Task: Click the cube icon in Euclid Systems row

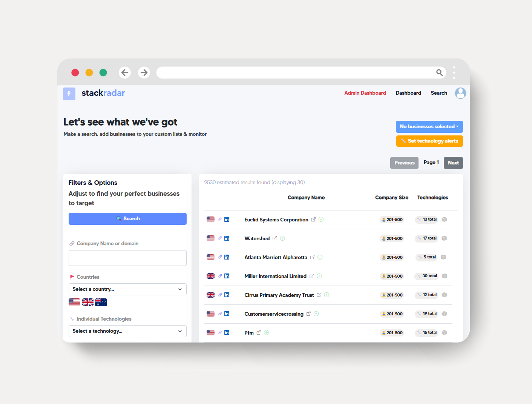Action: [x=445, y=220]
